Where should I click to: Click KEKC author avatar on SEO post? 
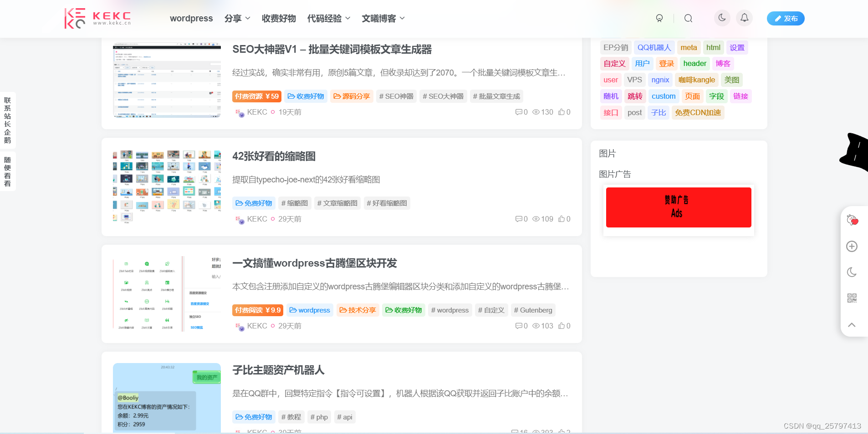click(x=240, y=112)
